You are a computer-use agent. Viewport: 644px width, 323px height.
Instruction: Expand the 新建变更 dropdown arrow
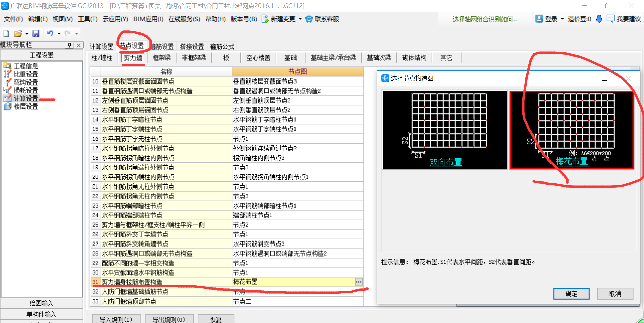pos(300,19)
